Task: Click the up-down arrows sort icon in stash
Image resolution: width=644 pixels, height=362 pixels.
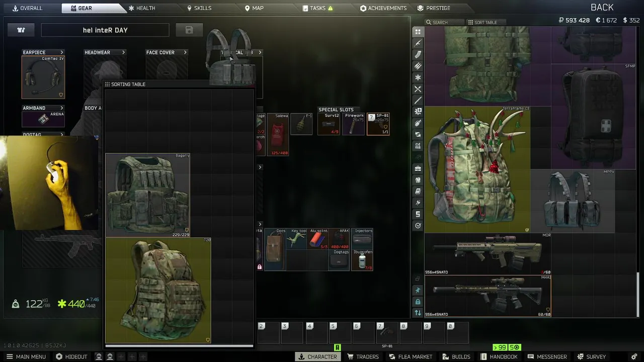Action: [418, 313]
